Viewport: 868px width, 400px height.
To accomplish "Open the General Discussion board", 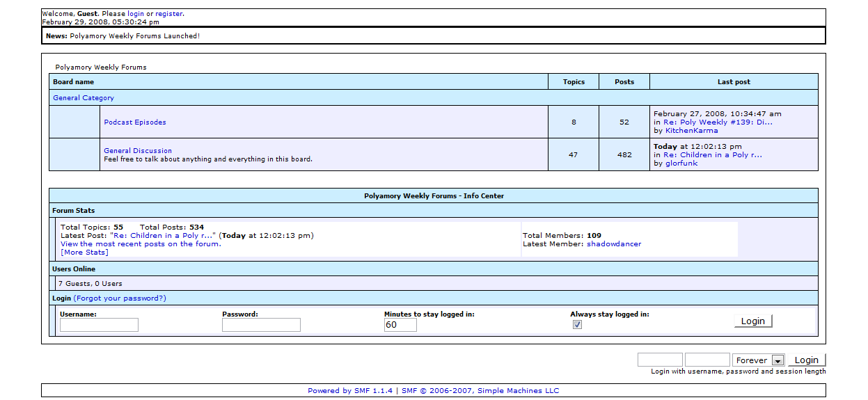I will click(138, 151).
